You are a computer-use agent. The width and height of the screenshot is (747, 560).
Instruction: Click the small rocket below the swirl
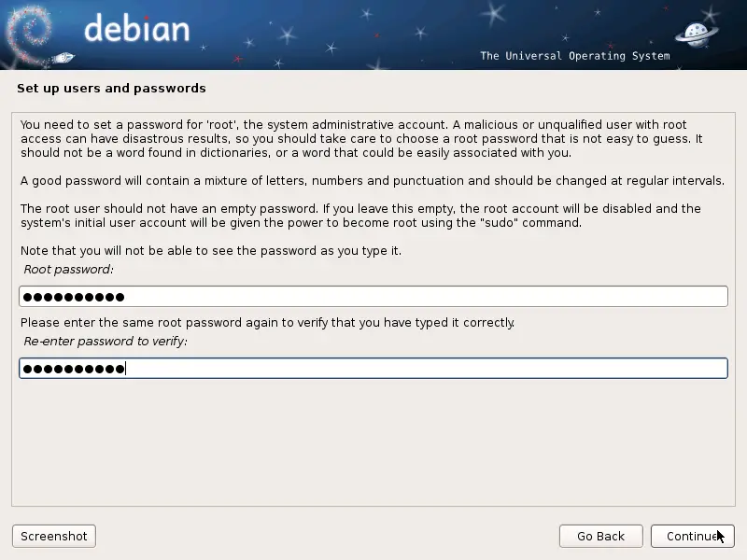[x=63, y=58]
